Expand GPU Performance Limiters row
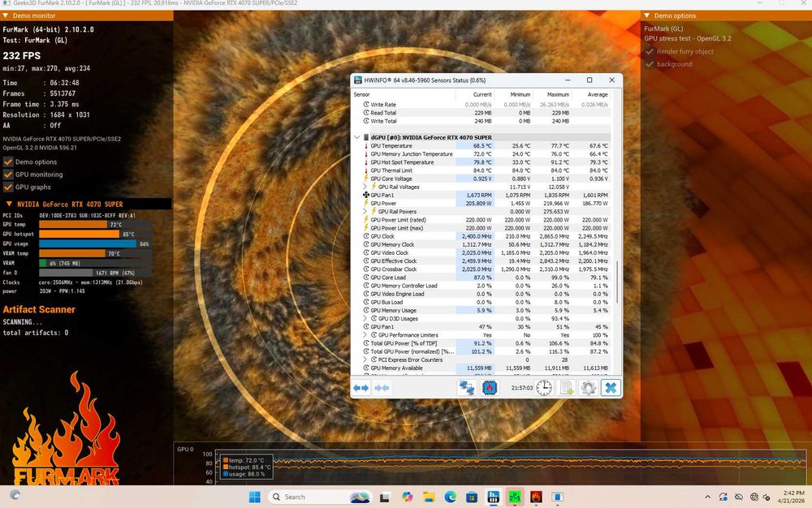812x508 pixels. pos(365,335)
